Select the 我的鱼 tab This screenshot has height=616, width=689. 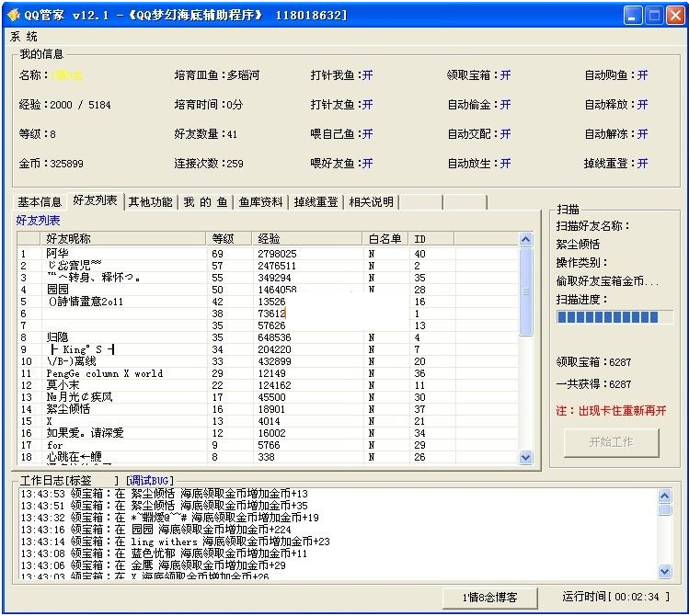[x=205, y=201]
